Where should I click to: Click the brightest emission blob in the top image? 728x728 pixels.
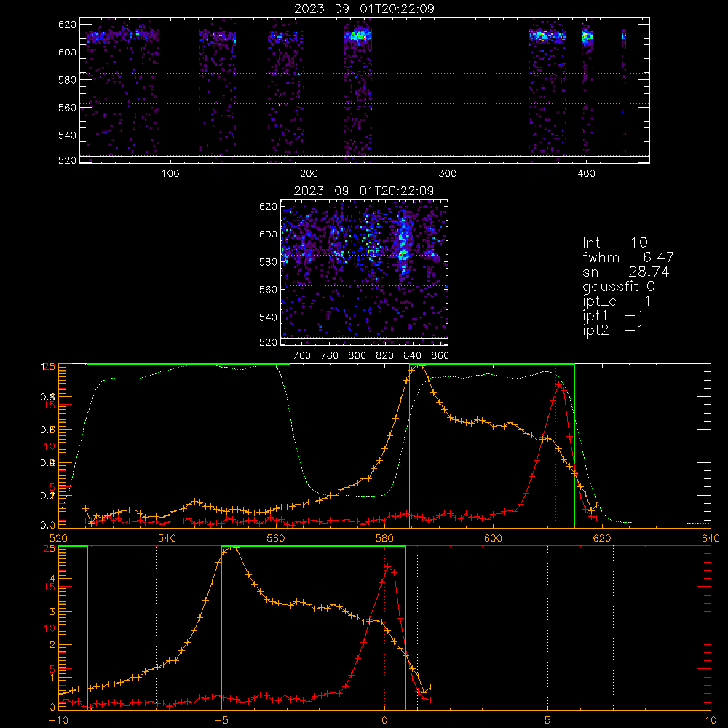click(x=358, y=36)
